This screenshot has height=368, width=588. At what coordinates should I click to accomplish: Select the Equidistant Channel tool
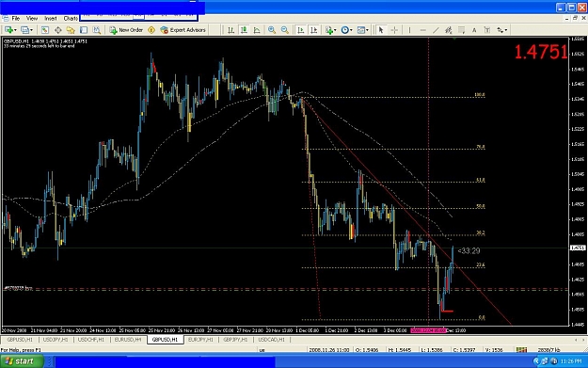pos(448,30)
